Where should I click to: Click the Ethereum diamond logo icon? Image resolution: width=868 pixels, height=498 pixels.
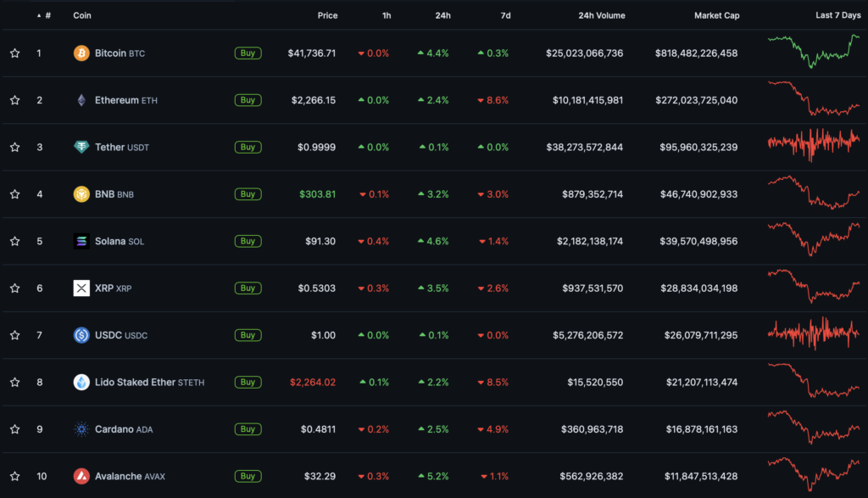[x=81, y=100]
